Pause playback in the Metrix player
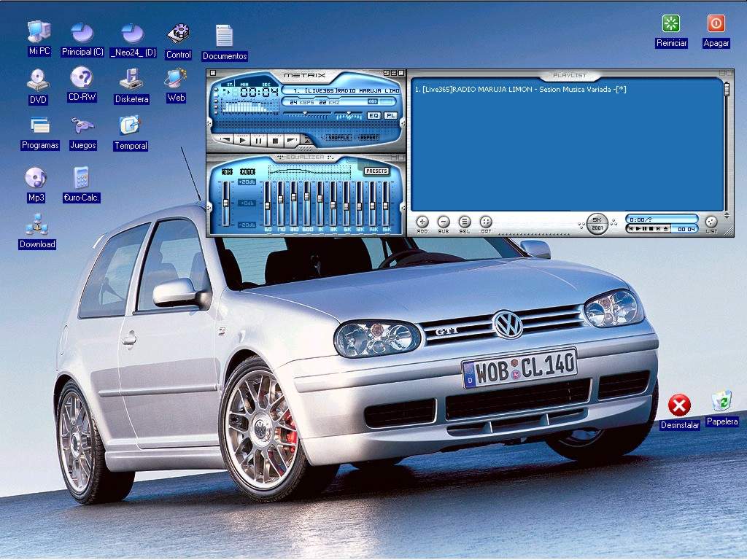The height and width of the screenshot is (560, 747). [259, 141]
